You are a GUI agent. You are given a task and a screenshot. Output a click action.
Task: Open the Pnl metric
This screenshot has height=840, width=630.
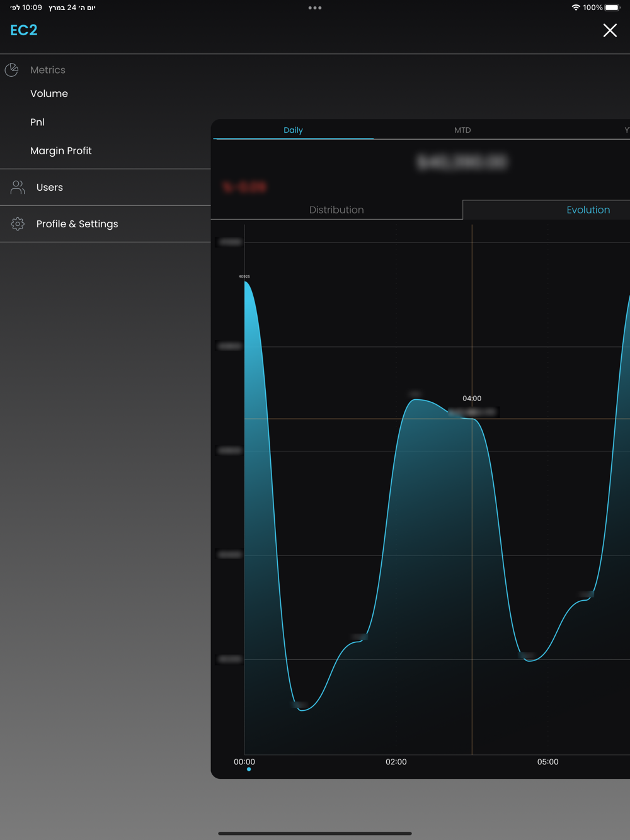(x=37, y=122)
